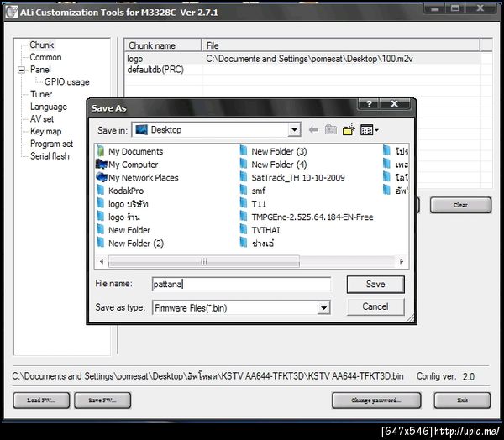
Task: Click the Exit button
Action: tap(462, 401)
